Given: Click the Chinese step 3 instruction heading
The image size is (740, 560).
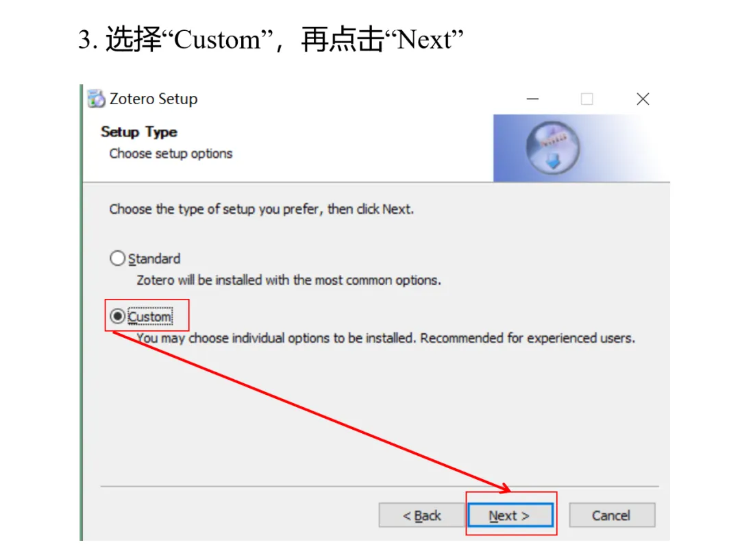Looking at the screenshot, I should point(271,38).
